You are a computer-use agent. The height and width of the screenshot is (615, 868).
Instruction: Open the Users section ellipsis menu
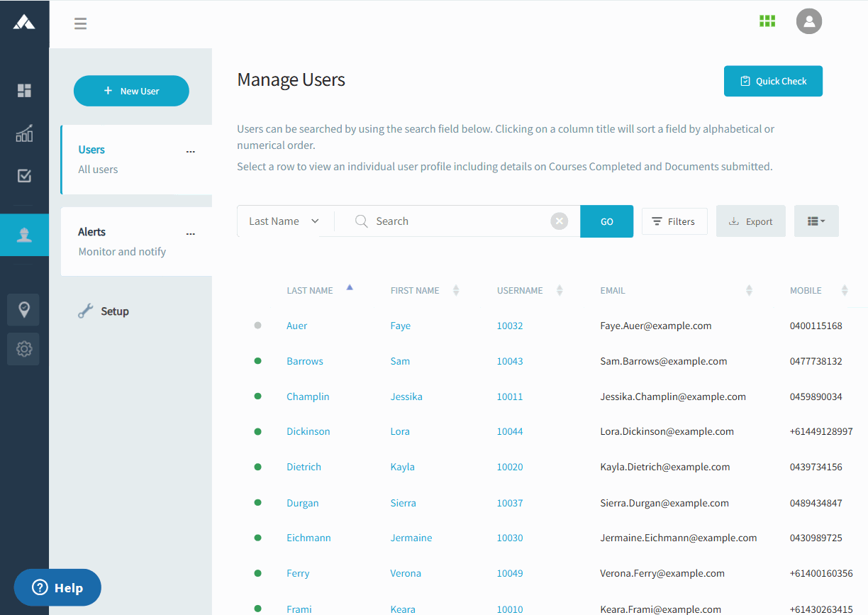(190, 151)
